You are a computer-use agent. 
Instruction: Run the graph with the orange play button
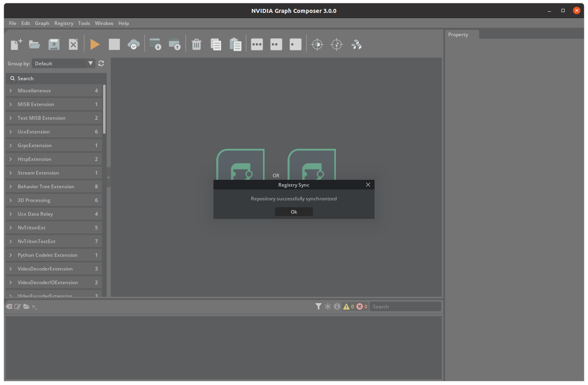[x=95, y=44]
